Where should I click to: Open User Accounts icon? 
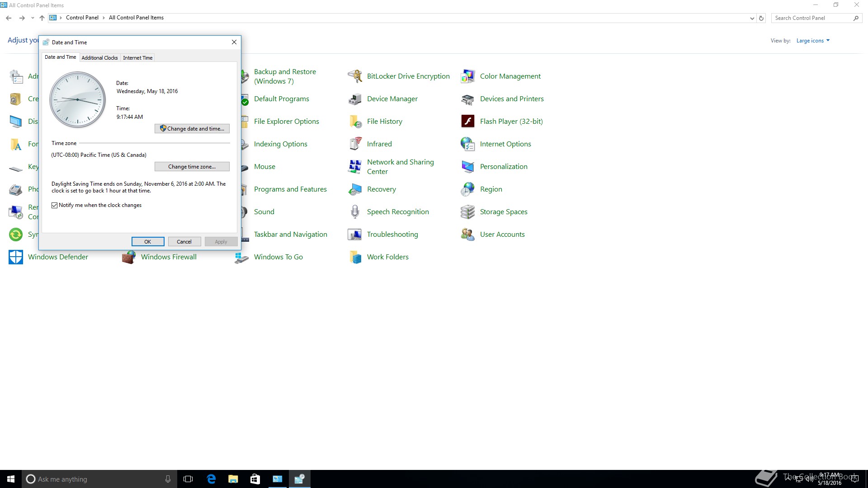point(468,235)
